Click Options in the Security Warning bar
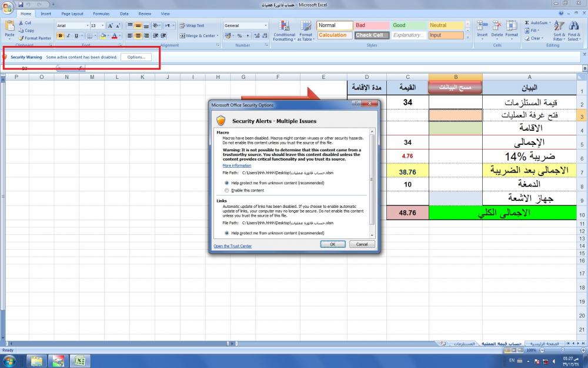 pyautogui.click(x=136, y=57)
